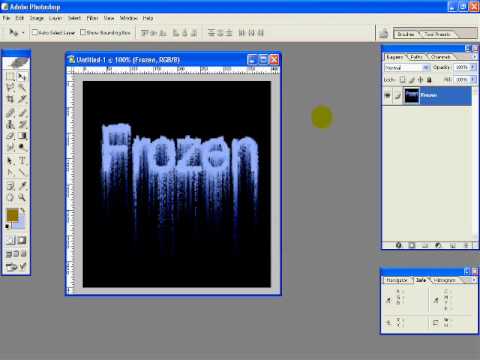Select the Path Selection tool
Screen dimensions: 480x360
(x=10, y=161)
